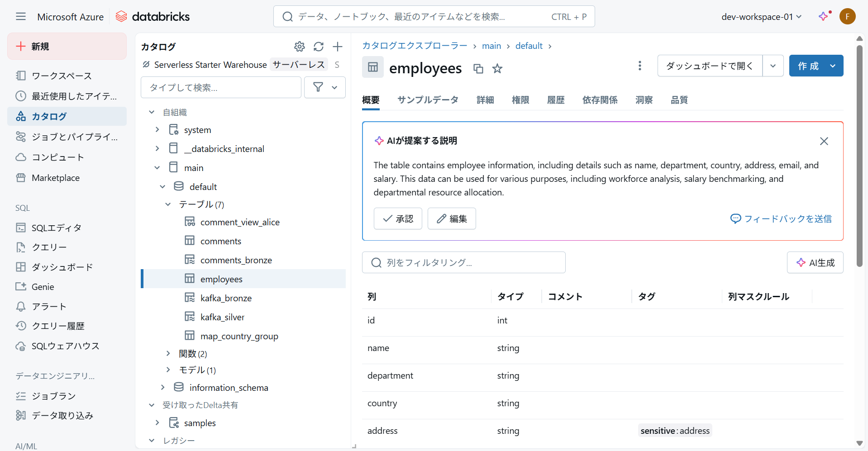Open Jobs and Pipelines in sidebar

[67, 137]
